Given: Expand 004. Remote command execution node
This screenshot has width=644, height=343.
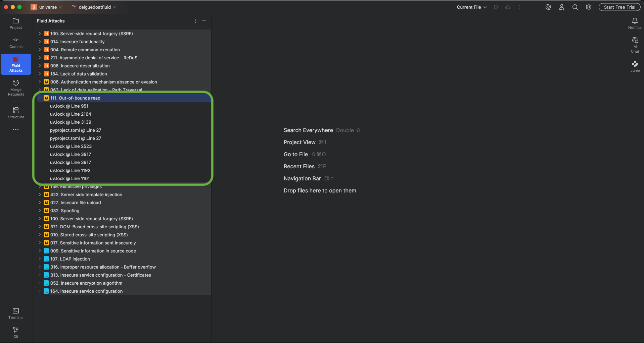Looking at the screenshot, I should point(40,50).
